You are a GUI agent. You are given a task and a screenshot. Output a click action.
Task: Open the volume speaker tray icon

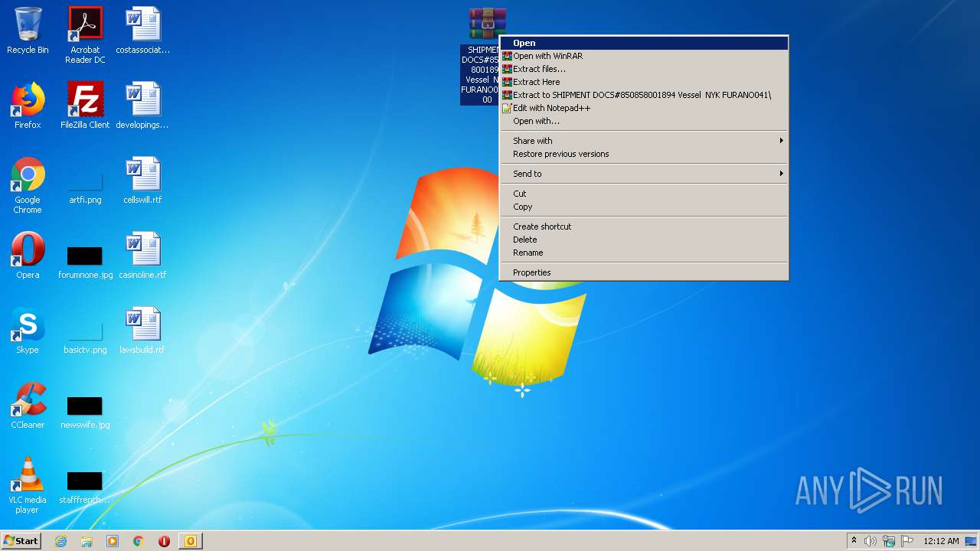click(871, 541)
